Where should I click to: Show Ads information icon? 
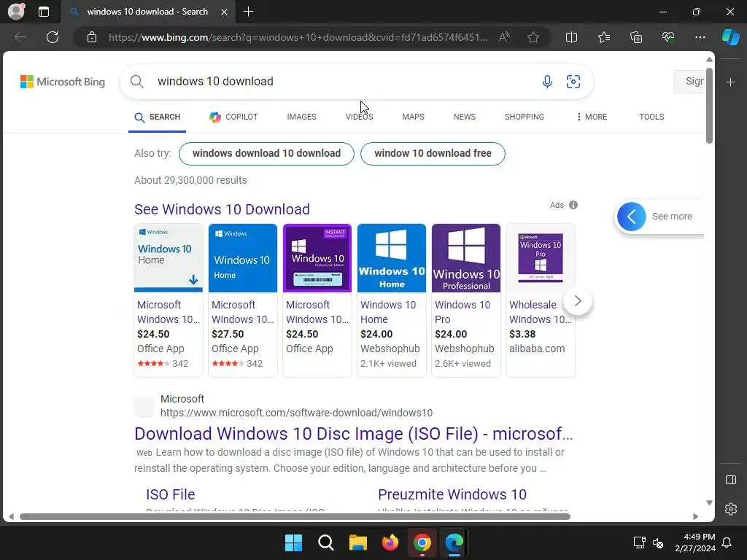click(x=573, y=205)
